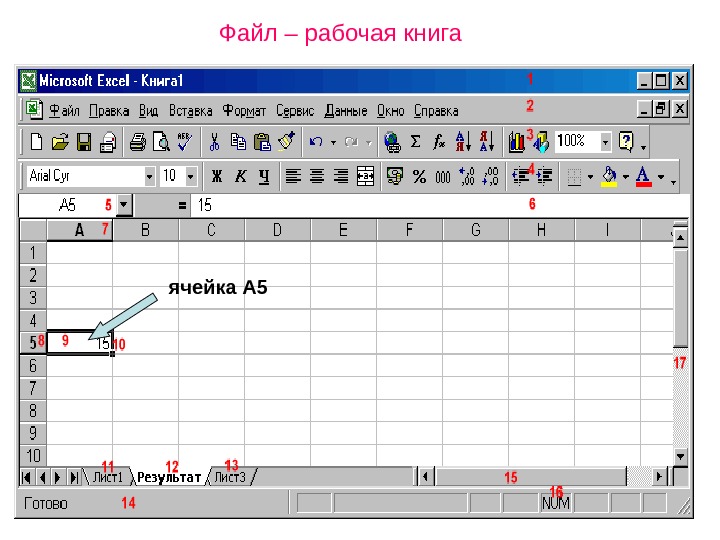Click the Chart Wizard icon

[516, 142]
